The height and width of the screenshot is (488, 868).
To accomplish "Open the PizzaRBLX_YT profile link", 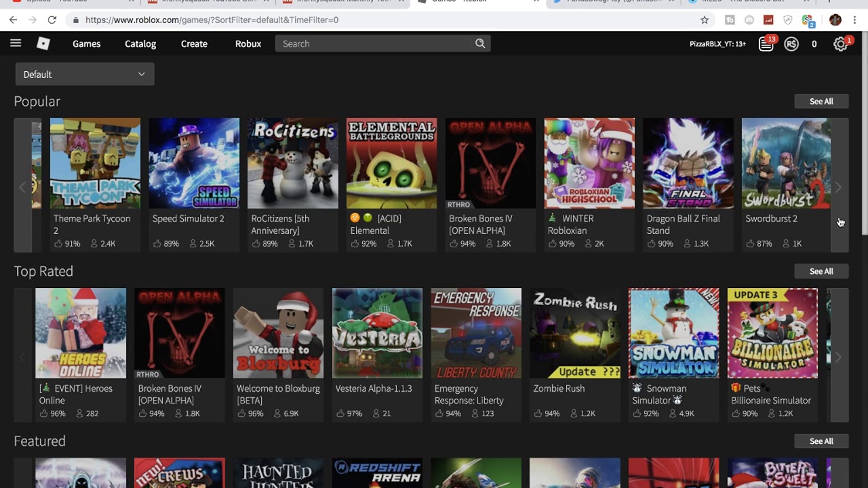I will point(717,44).
